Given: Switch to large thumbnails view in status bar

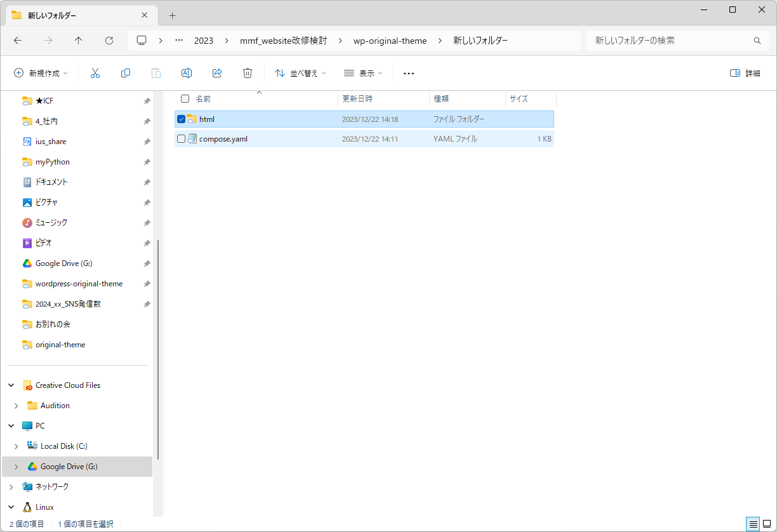Looking at the screenshot, I should coord(766,524).
